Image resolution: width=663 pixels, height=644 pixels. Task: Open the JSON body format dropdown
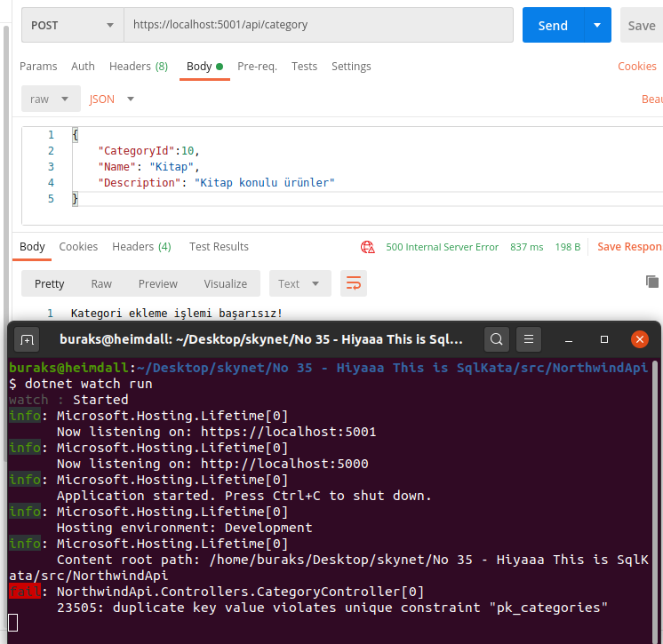coord(112,99)
